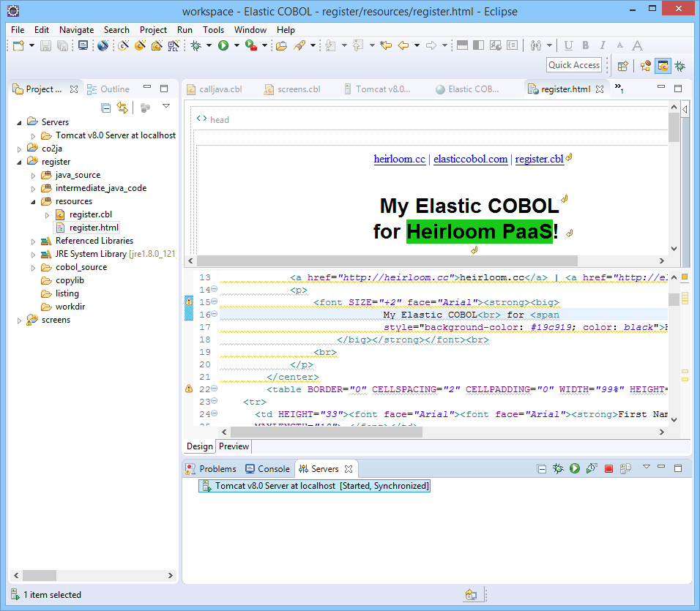Click the green Run toolbar button
Screen dimensions: 700x611
223,45
